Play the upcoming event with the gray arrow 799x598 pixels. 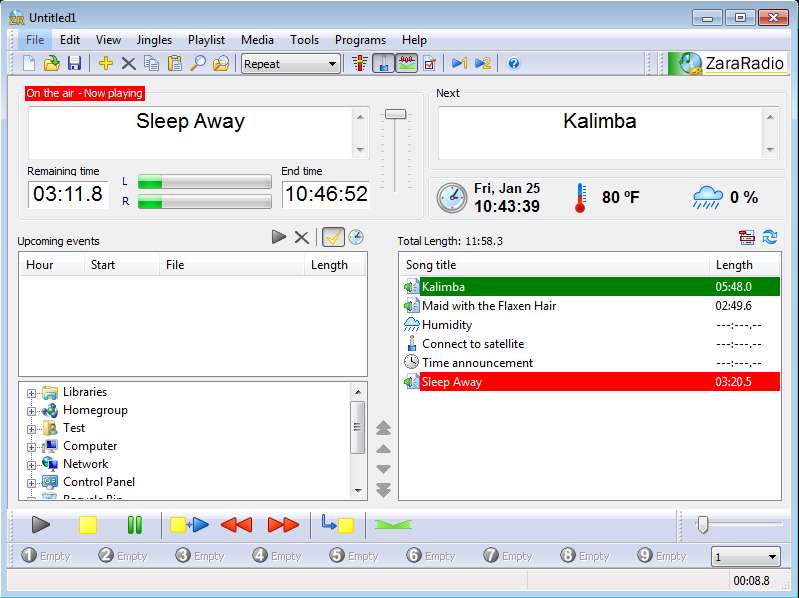click(279, 237)
